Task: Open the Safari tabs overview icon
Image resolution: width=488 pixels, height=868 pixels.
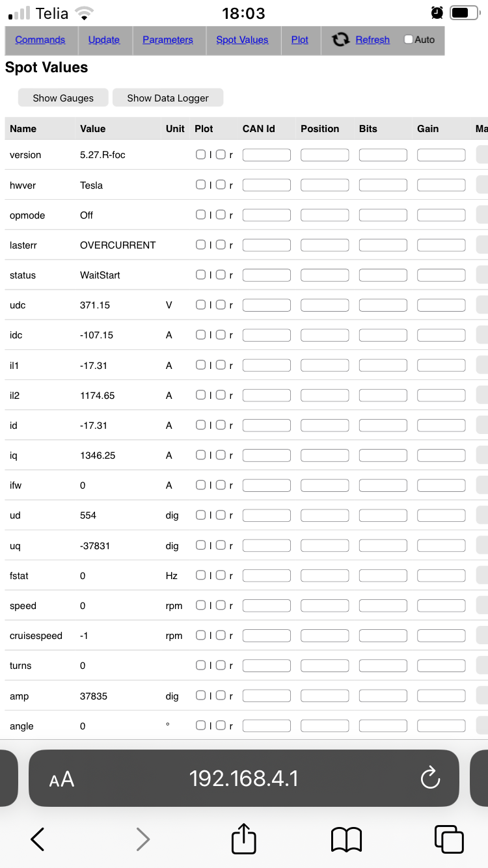Action: coord(449,839)
